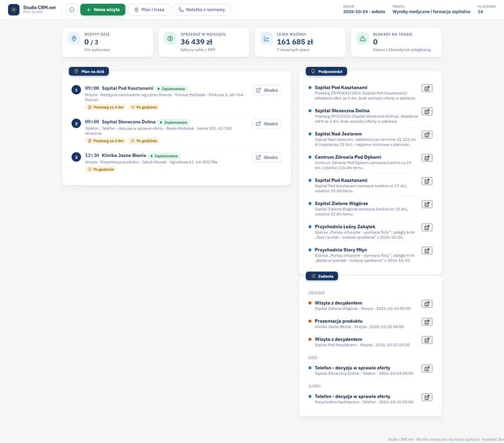Open Notatka z rozmowy
This screenshot has height=443, width=504.
[202, 9]
